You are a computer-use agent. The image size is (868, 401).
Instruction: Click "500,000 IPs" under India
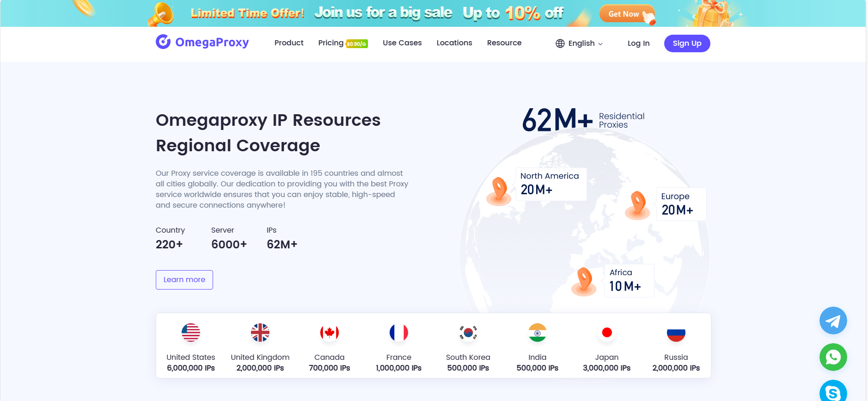pos(538,368)
